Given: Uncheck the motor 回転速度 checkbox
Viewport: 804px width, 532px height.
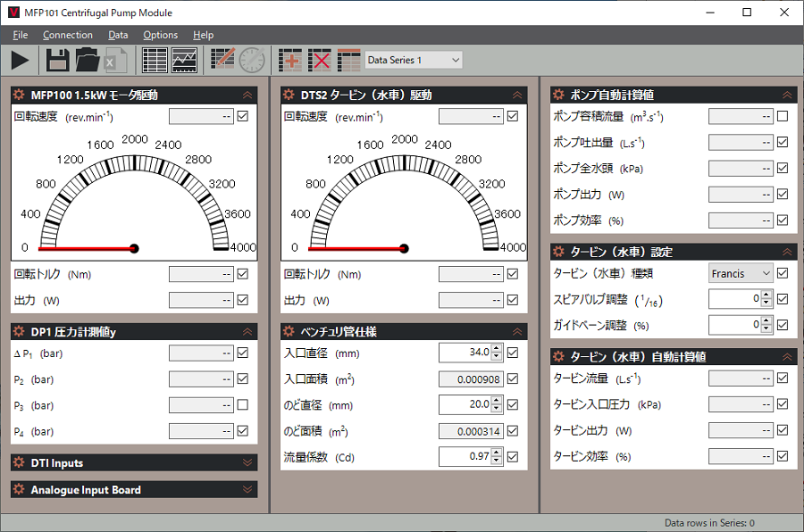Looking at the screenshot, I should pos(242,116).
